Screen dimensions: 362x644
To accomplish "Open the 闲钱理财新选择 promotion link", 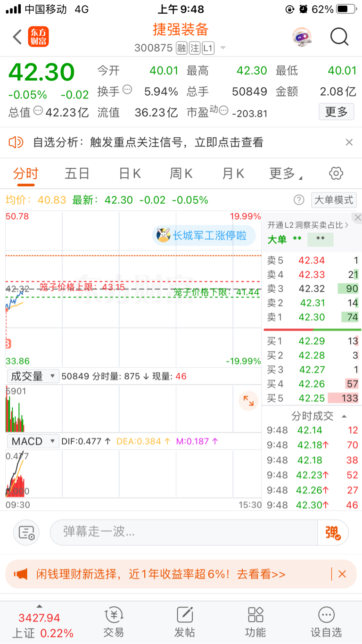I will pyautogui.click(x=161, y=574).
